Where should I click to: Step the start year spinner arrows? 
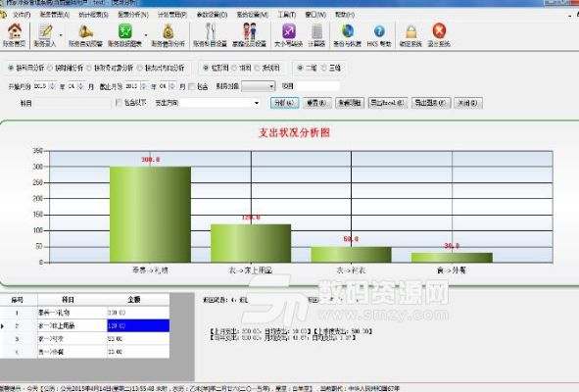coord(52,86)
